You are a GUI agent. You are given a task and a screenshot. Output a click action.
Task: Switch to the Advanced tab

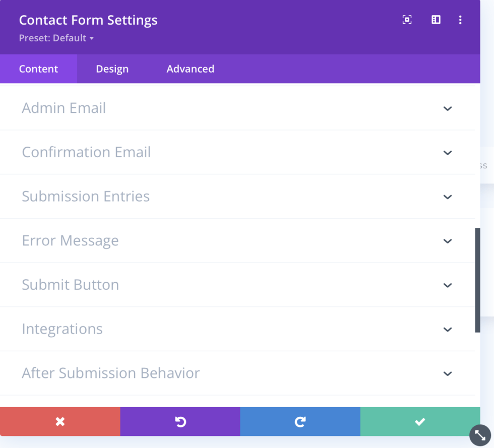[190, 69]
